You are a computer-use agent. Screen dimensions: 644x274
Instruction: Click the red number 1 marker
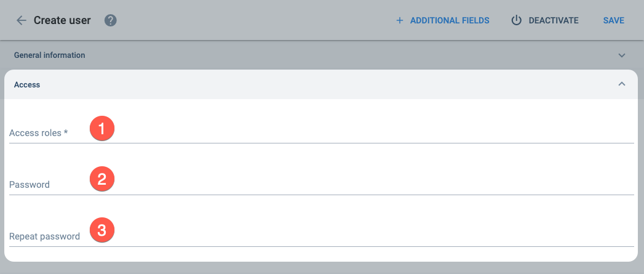click(102, 128)
